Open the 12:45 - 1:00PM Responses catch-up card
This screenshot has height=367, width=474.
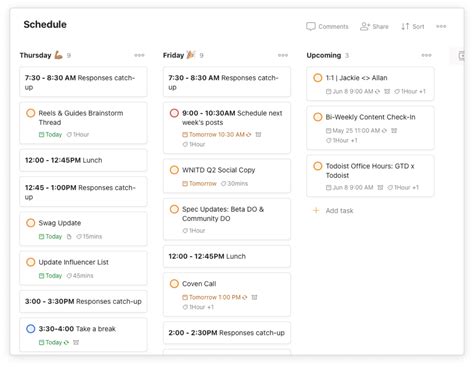pos(83,192)
